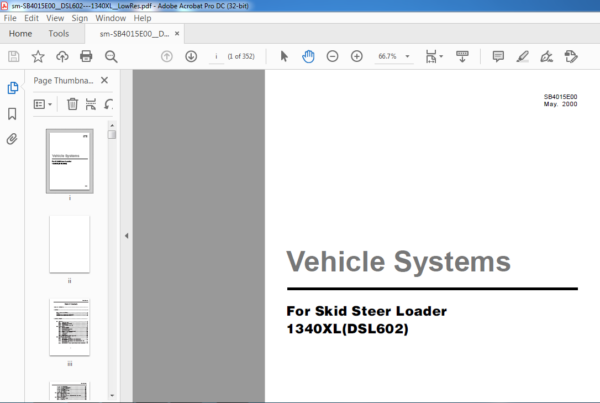Open the fit page options icon

click(x=431, y=57)
